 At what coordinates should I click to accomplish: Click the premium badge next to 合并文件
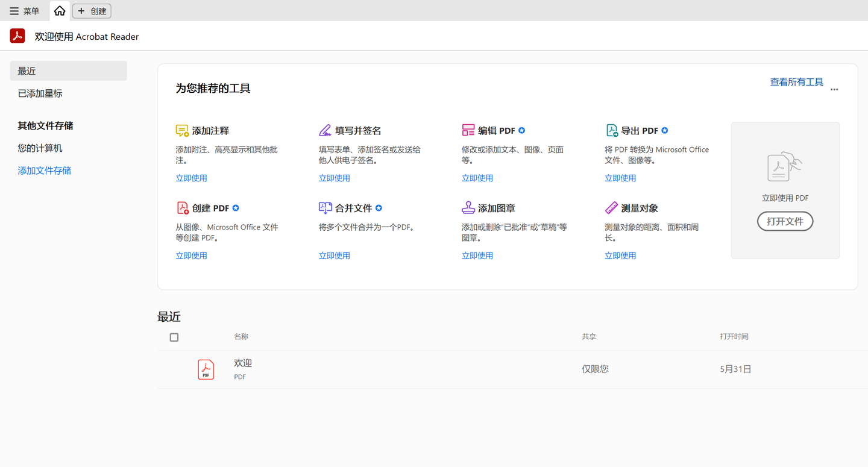pos(379,208)
